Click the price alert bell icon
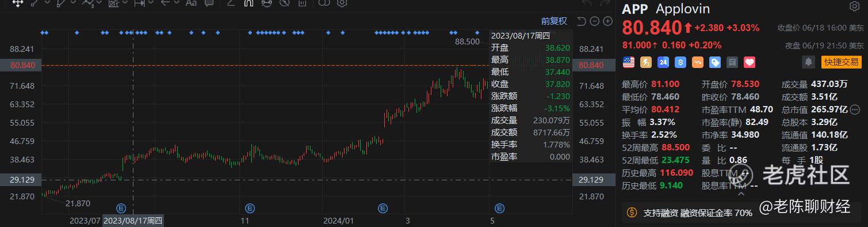 pyautogui.click(x=809, y=62)
